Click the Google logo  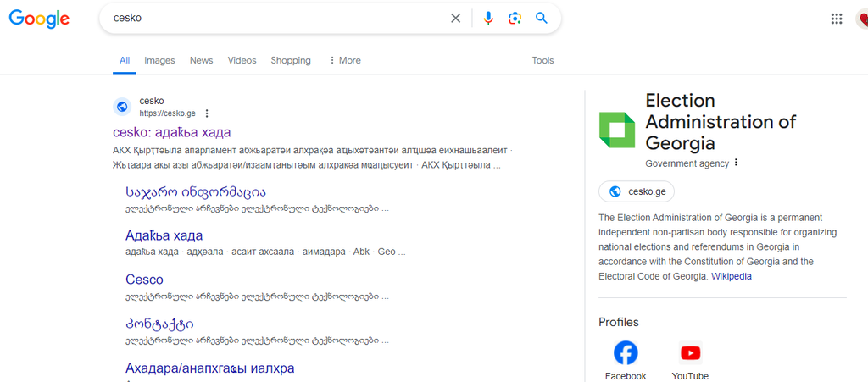coord(39,19)
